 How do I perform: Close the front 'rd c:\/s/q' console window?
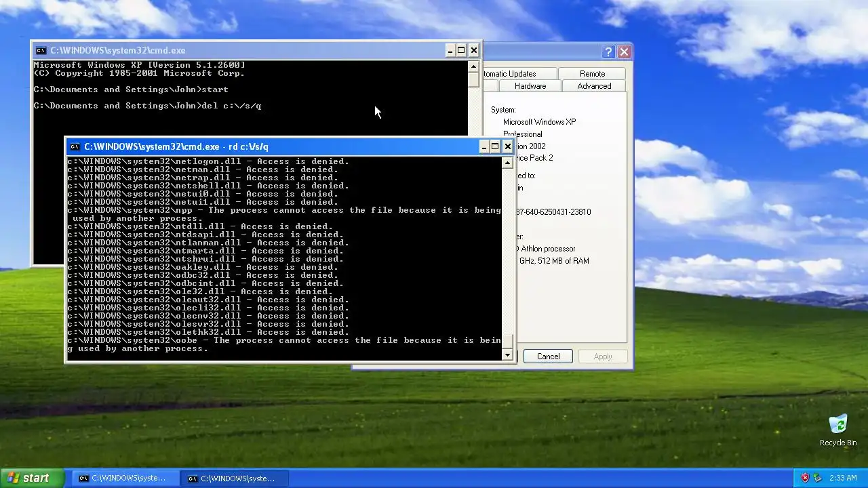click(507, 146)
